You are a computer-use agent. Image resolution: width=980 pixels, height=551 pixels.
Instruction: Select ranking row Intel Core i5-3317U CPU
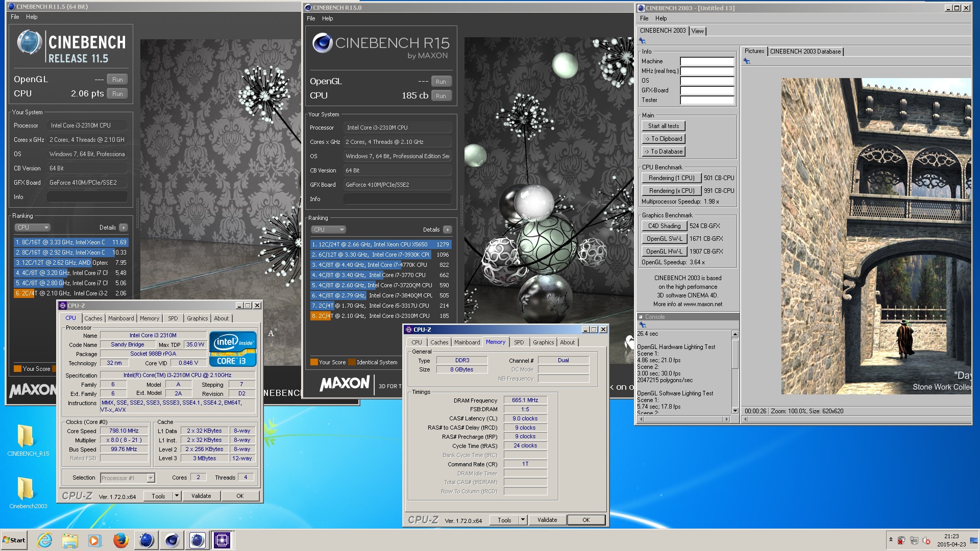(381, 306)
